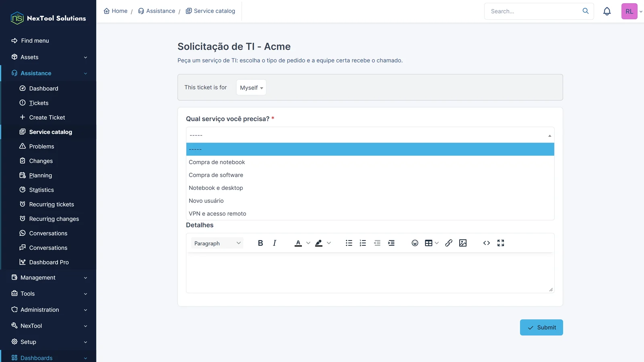Go to Home breadcrumb
This screenshot has width=644, height=362.
(x=116, y=11)
